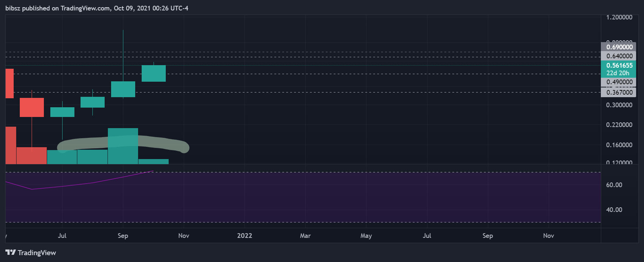Select the green August candle body
Viewport: 644px width, 262px height.
(x=92, y=102)
